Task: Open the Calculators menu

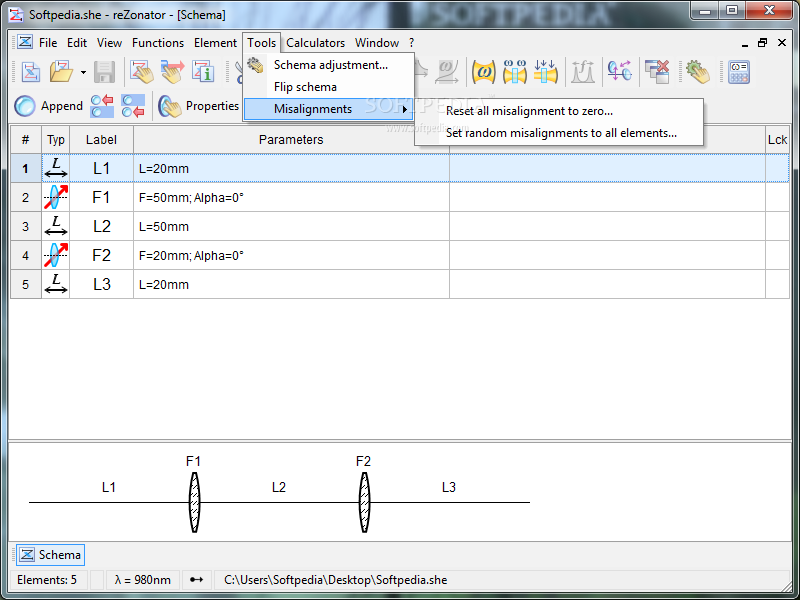Action: tap(315, 43)
